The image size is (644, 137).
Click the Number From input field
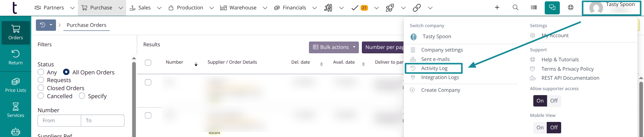pyautogui.click(x=59, y=121)
